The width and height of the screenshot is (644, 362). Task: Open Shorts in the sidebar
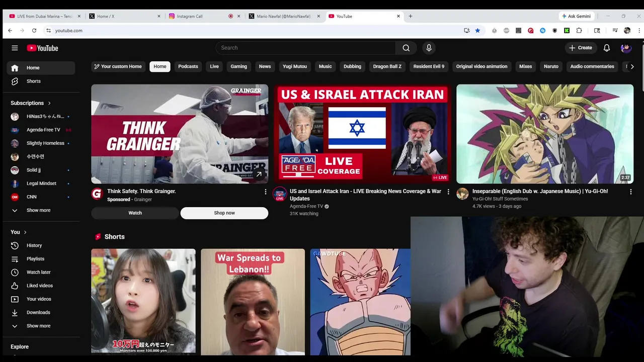point(41,81)
